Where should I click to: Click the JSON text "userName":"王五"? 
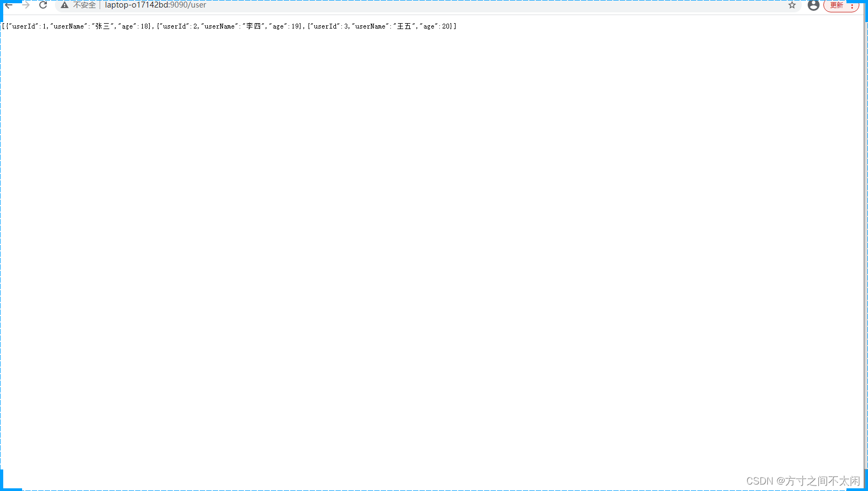[383, 26]
